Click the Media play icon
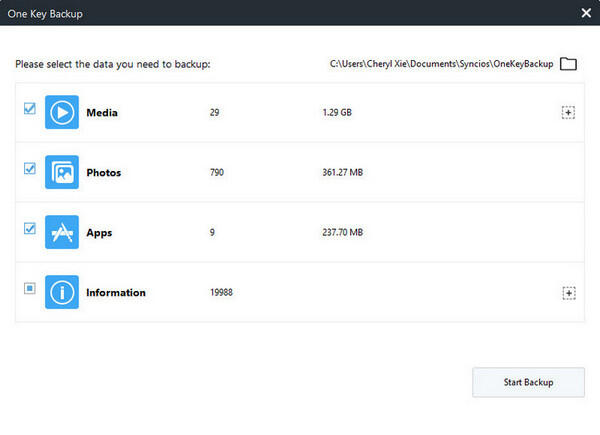 coord(61,112)
